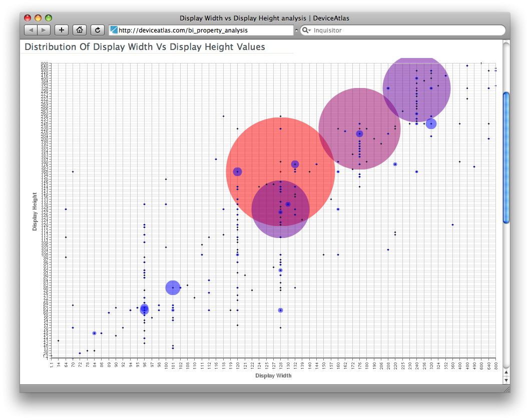
Task: Click the blue bubble at width 96
Action: point(144,309)
